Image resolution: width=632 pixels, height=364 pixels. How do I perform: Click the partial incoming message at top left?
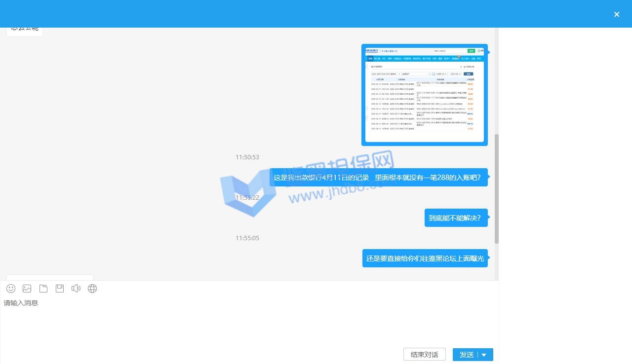click(x=25, y=30)
